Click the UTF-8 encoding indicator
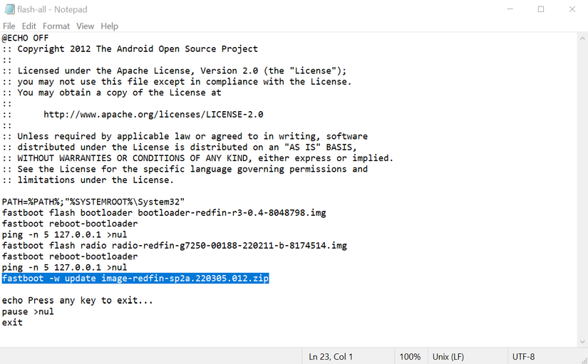The image size is (588, 364). [523, 356]
